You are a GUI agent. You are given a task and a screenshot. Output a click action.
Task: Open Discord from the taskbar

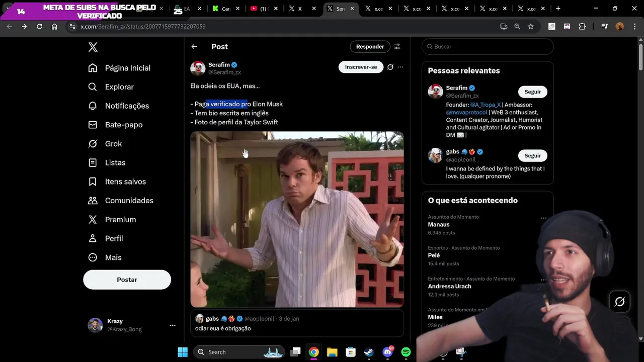point(387,352)
